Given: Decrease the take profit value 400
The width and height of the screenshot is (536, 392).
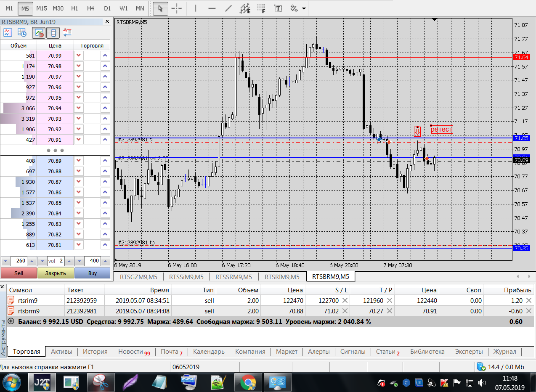Looking at the screenshot, I should tap(80, 261).
